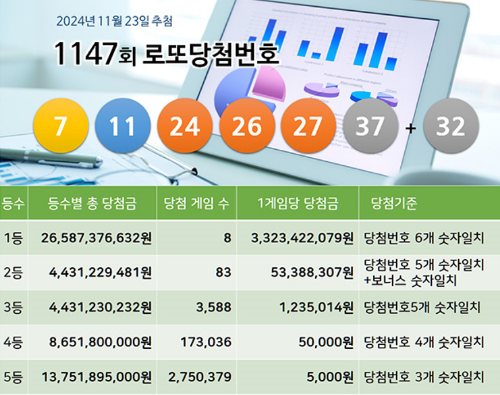
Task: Click the title 1147회 로또당첨번호
Action: (x=166, y=54)
